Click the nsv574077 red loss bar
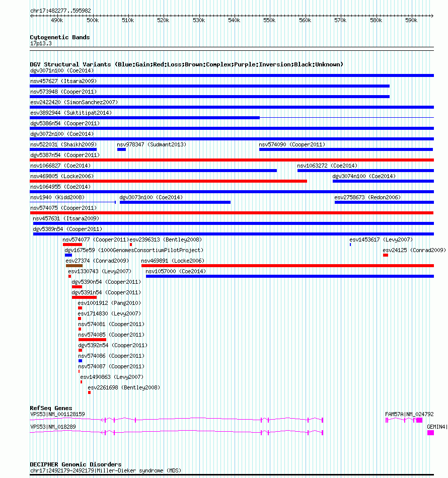Screen dimensions: 448x478 point(72,245)
